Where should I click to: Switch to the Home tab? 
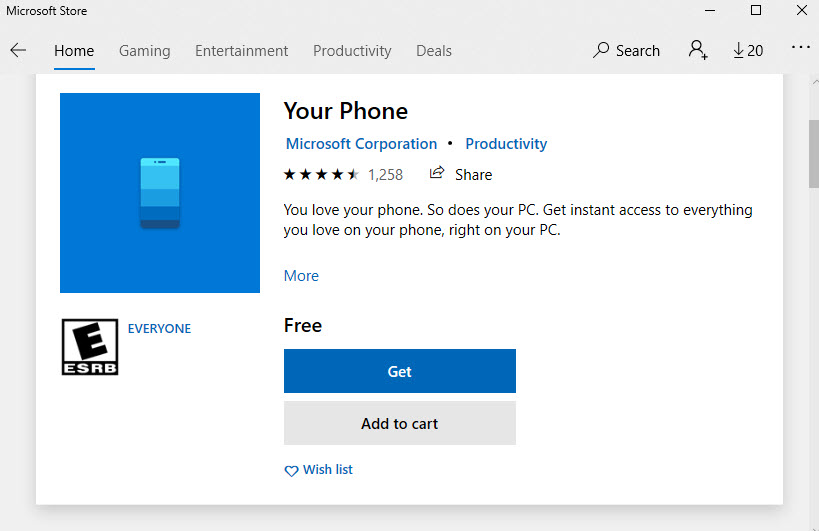(74, 51)
